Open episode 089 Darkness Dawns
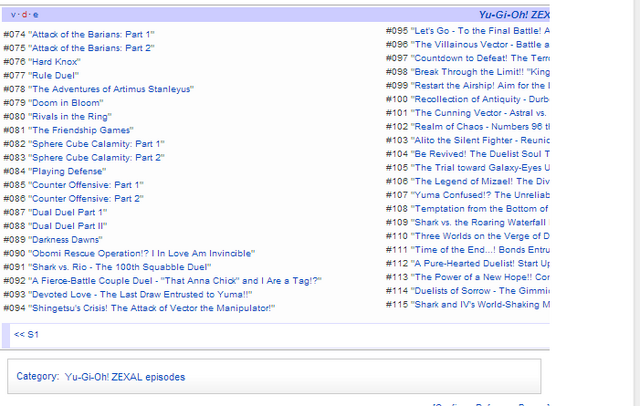 (x=65, y=240)
